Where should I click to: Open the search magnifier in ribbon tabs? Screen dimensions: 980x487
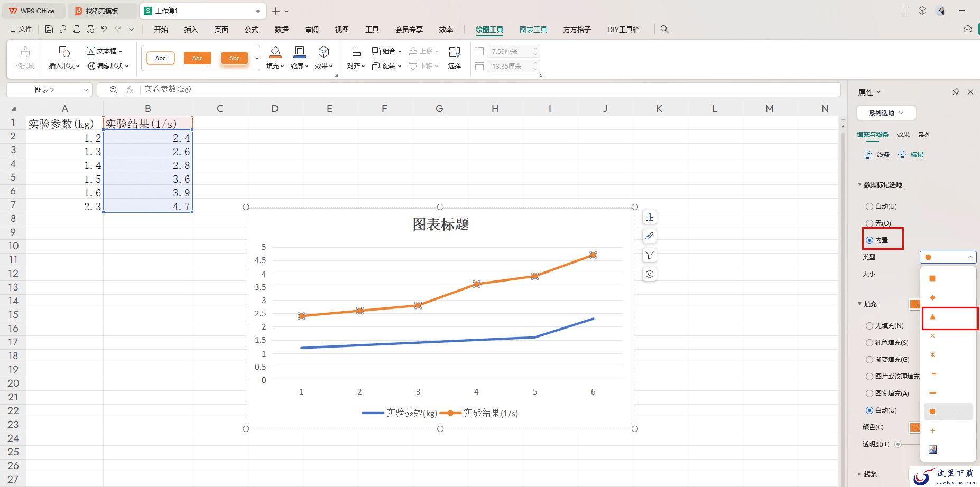(x=664, y=30)
